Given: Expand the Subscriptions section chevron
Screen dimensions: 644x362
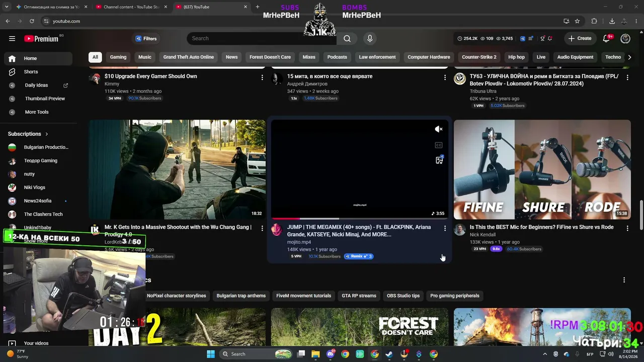Looking at the screenshot, I should 47,134.
